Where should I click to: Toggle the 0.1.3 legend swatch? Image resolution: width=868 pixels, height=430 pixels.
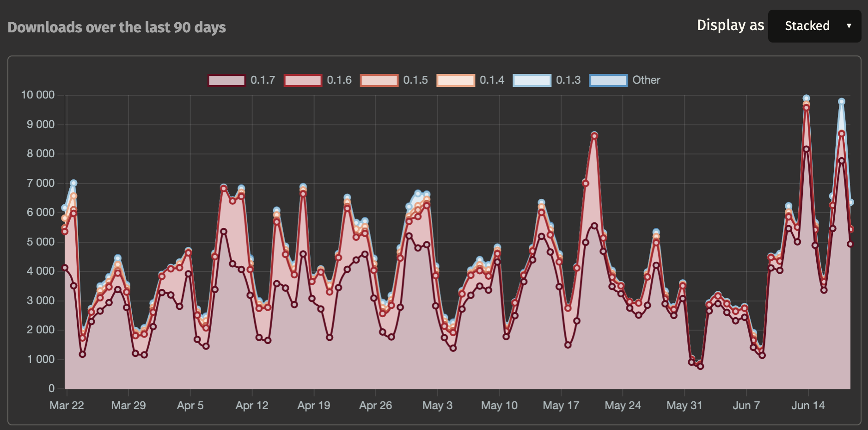(x=532, y=80)
